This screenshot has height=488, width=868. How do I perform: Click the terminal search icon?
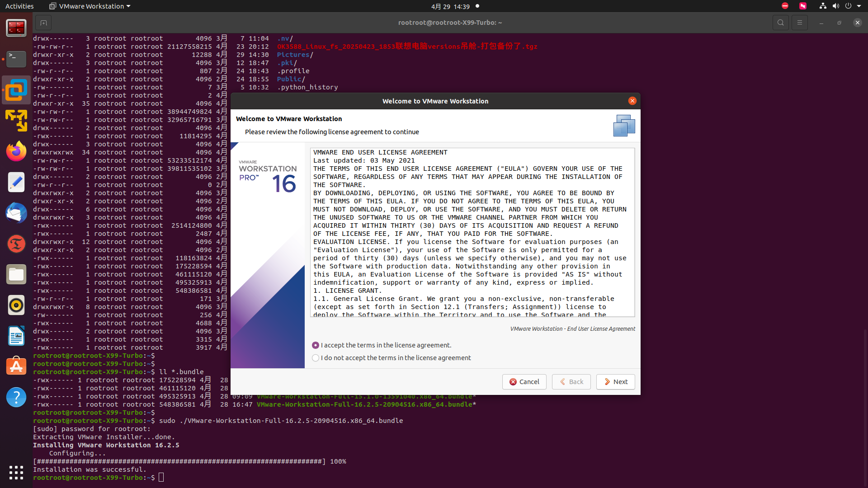point(780,23)
